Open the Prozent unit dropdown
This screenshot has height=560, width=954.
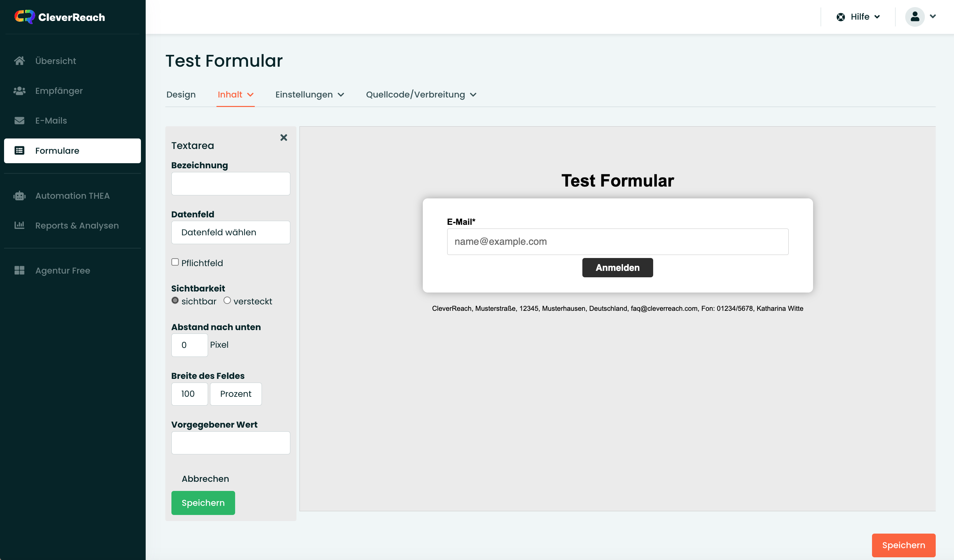pos(235,394)
